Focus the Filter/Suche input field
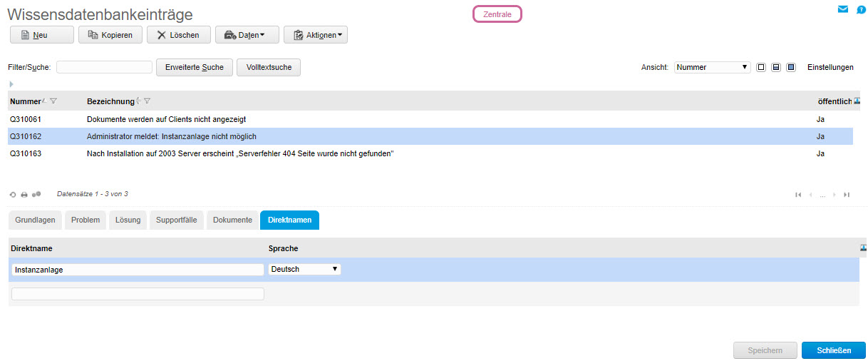The image size is (868, 361). tap(104, 67)
